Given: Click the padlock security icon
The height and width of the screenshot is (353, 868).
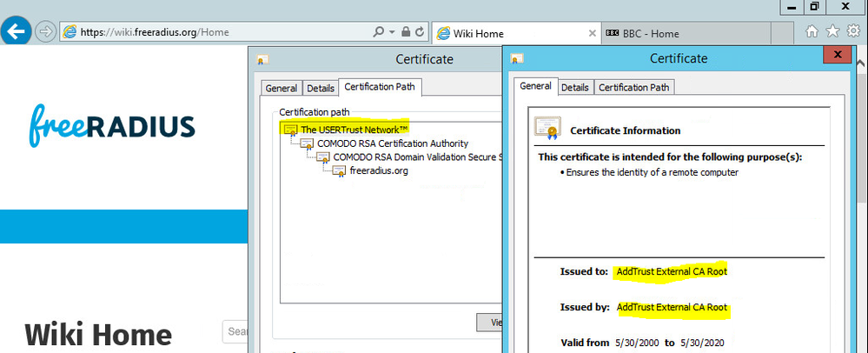Looking at the screenshot, I should click(x=407, y=32).
